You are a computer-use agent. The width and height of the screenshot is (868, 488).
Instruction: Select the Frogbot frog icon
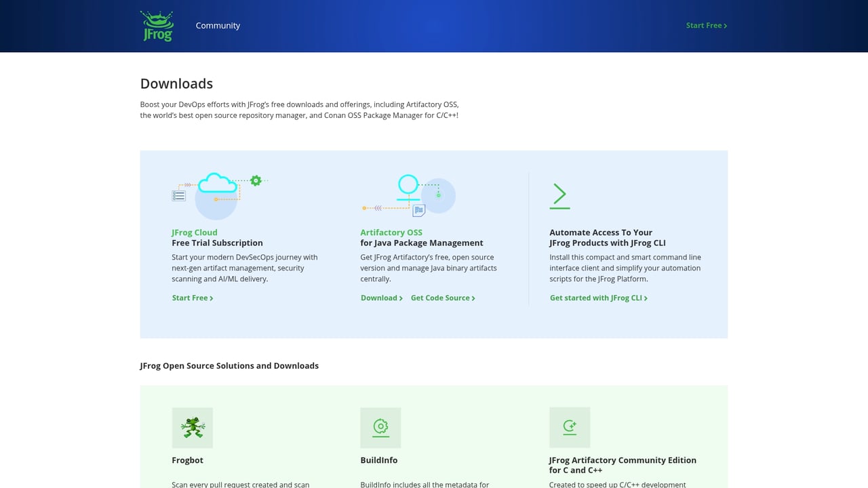(192, 428)
